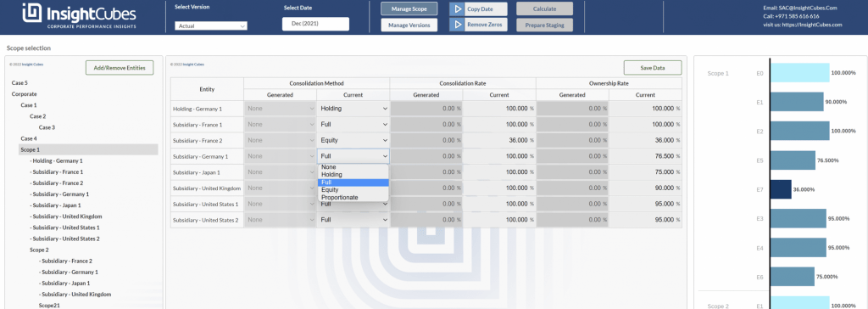Screen dimensions: 868x309
Task: Click the https://InsightCubes.com website text
Action: click(812, 25)
